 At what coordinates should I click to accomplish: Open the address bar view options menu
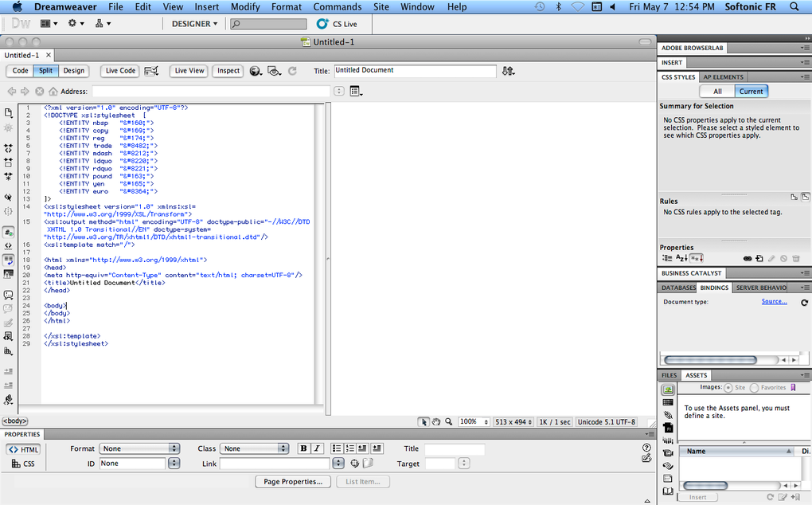tap(357, 92)
